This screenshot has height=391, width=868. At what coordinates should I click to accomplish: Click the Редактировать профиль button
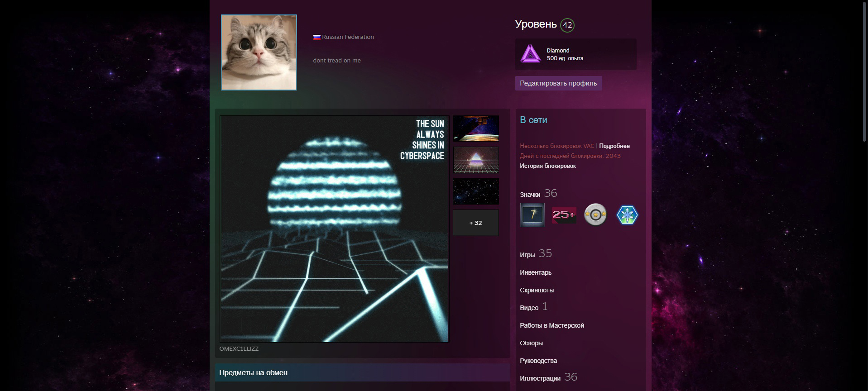click(558, 83)
